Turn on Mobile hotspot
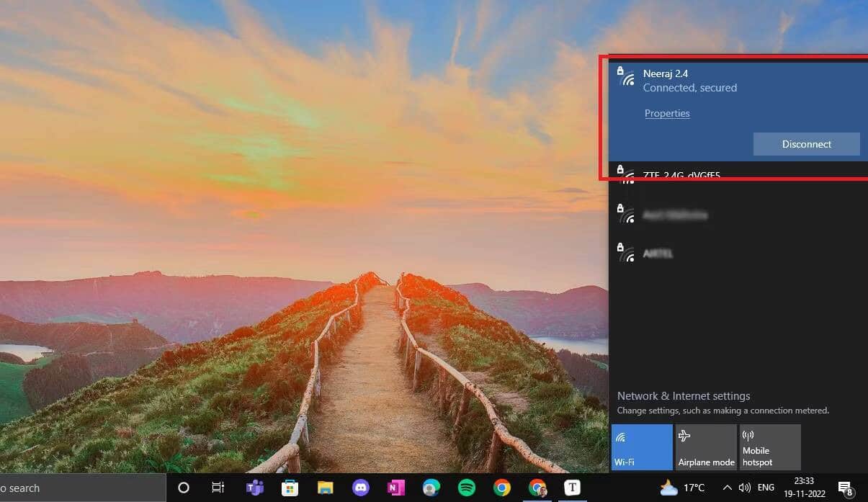Viewport: 868px width, 502px height. coord(769,447)
